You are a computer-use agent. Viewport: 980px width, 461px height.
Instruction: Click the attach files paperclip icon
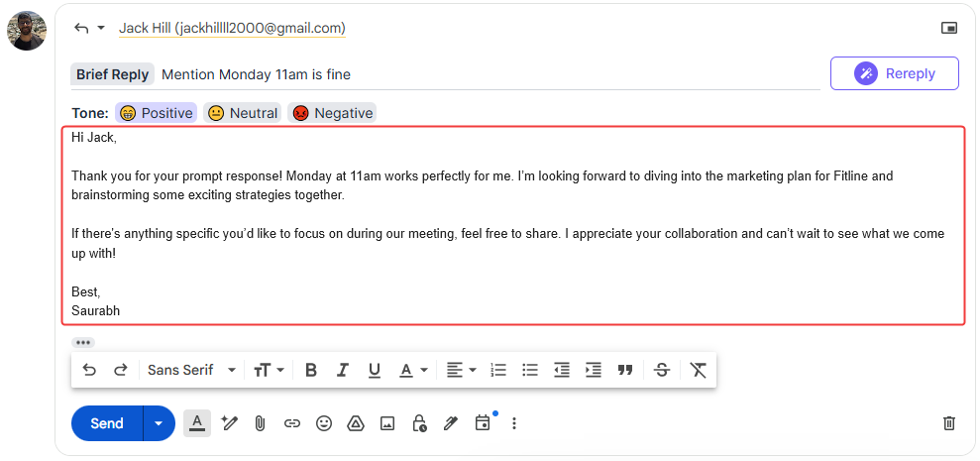261,423
